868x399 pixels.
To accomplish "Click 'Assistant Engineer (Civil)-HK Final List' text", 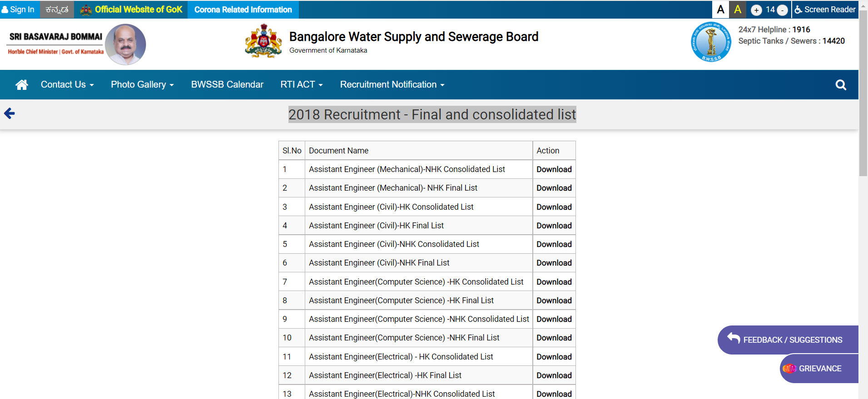I will tap(376, 226).
